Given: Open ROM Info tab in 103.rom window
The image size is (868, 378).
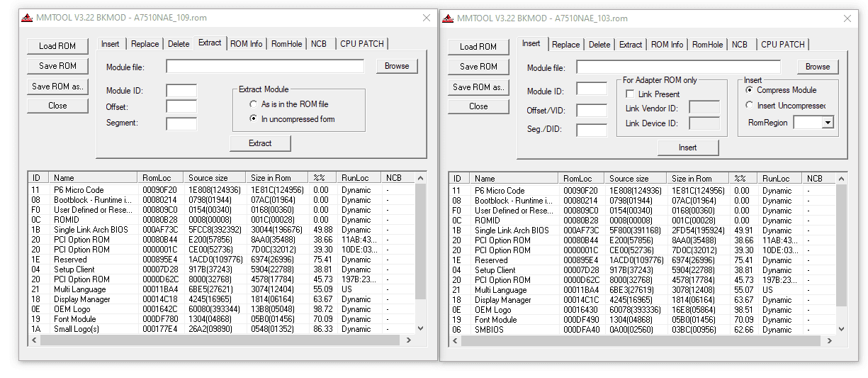Looking at the screenshot, I should tap(667, 45).
